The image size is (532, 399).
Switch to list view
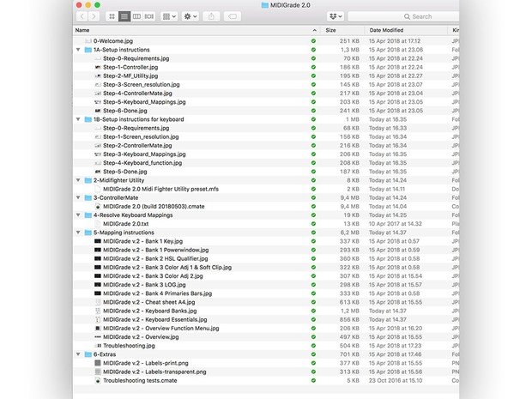click(x=124, y=16)
